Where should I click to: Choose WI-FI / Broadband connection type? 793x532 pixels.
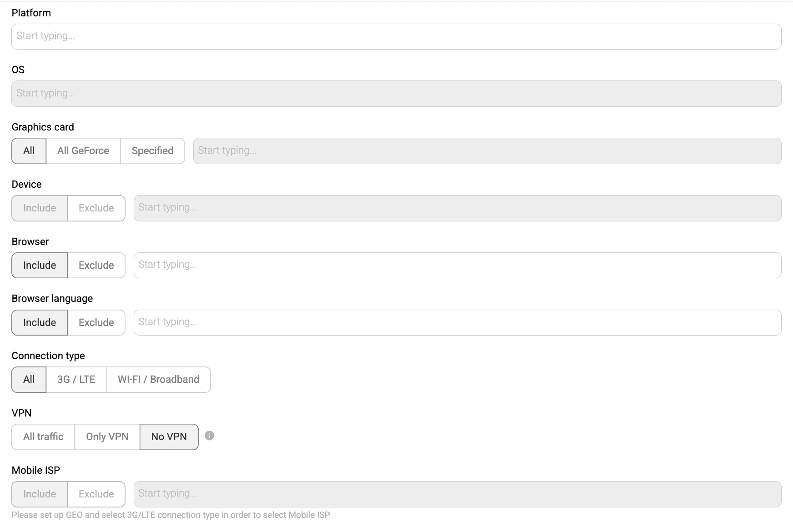click(158, 380)
